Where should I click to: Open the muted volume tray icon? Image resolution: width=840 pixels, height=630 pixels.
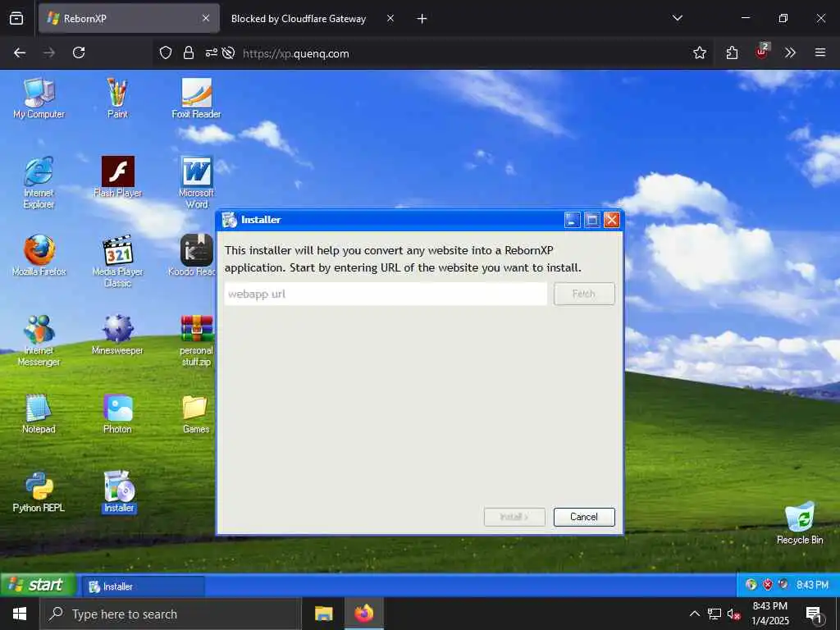click(734, 614)
